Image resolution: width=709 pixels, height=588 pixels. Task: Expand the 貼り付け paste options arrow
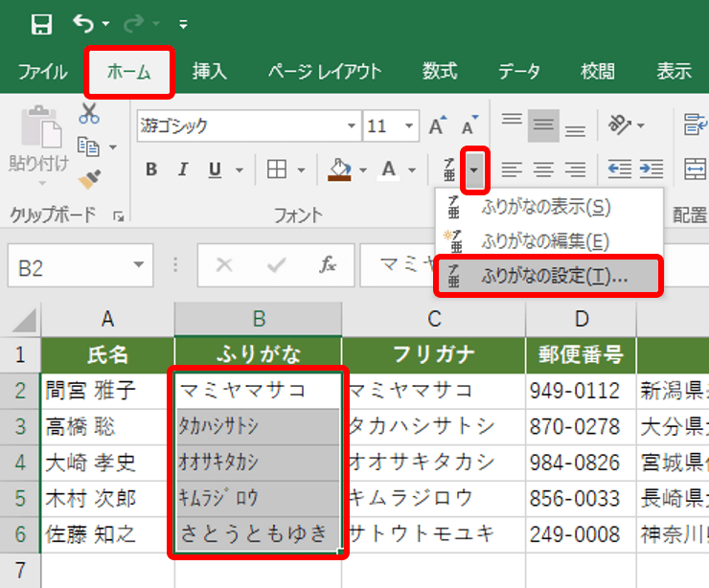pyautogui.click(x=41, y=183)
